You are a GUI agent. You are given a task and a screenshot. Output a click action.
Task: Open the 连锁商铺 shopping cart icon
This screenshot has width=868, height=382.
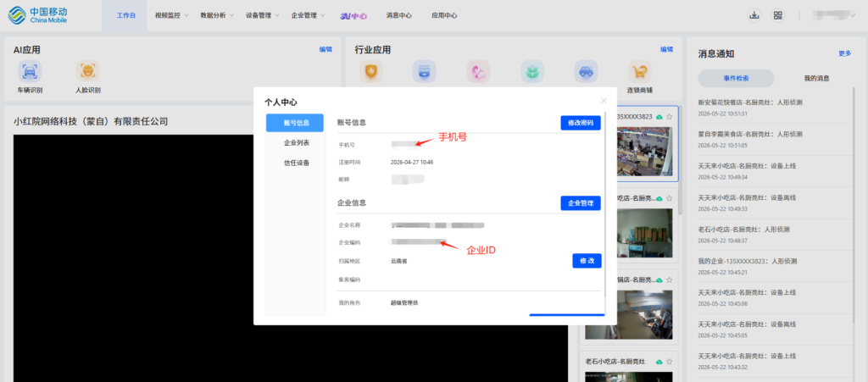[x=639, y=71]
